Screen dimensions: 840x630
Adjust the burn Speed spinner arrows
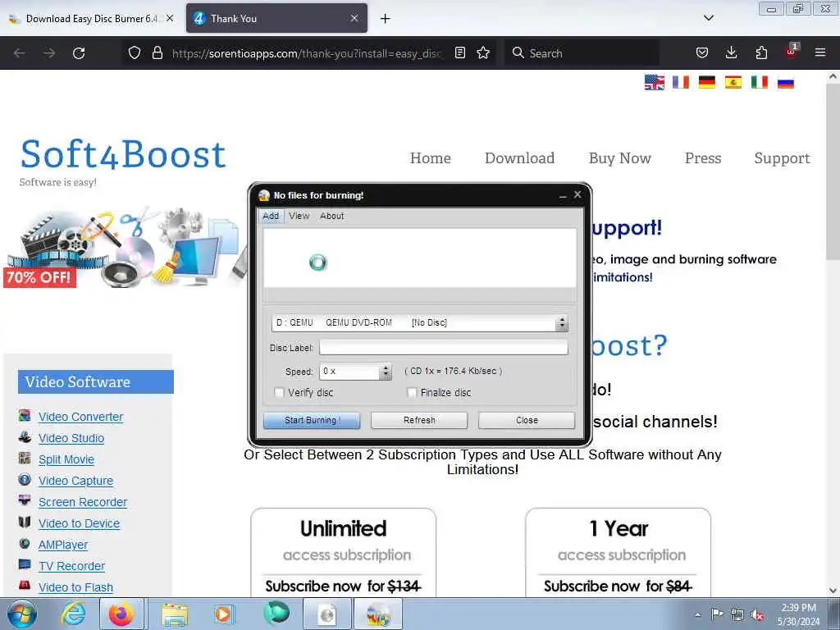[386, 372]
